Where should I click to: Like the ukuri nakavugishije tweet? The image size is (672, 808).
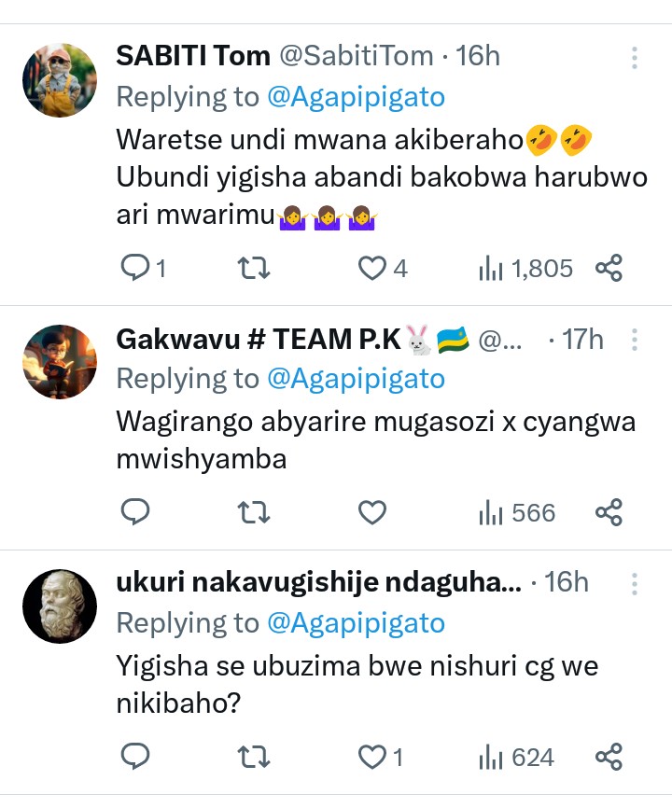[373, 757]
